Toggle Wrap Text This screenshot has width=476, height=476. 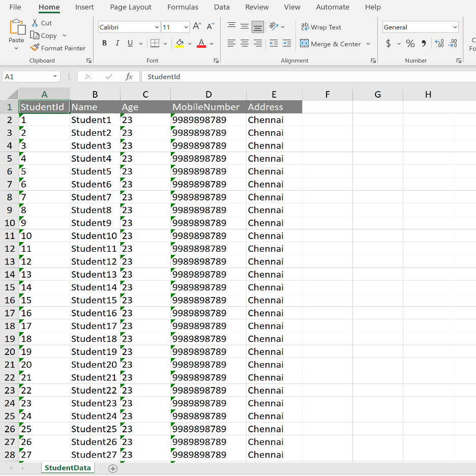321,27
